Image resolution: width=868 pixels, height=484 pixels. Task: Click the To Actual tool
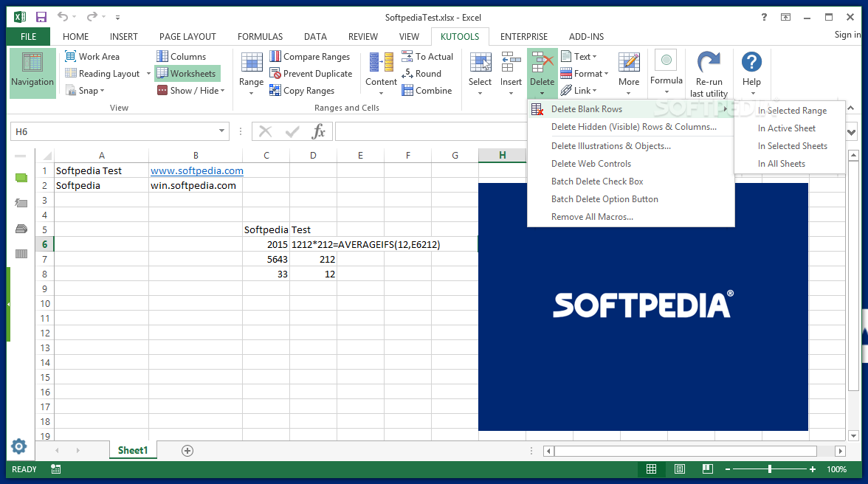[x=427, y=56]
